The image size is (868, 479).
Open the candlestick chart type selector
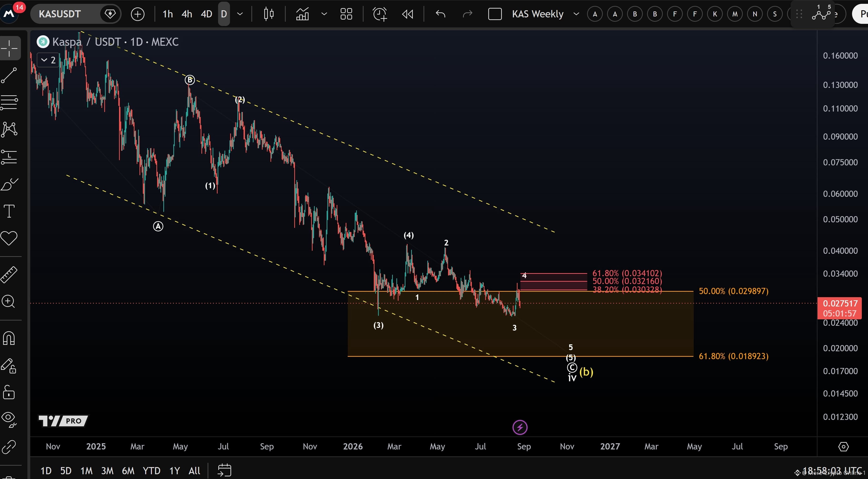pyautogui.click(x=269, y=14)
